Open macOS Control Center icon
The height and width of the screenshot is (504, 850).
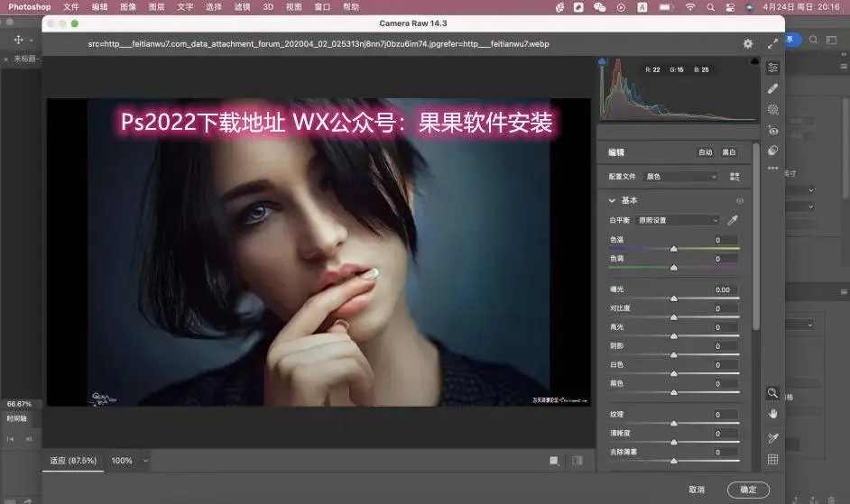[x=731, y=7]
